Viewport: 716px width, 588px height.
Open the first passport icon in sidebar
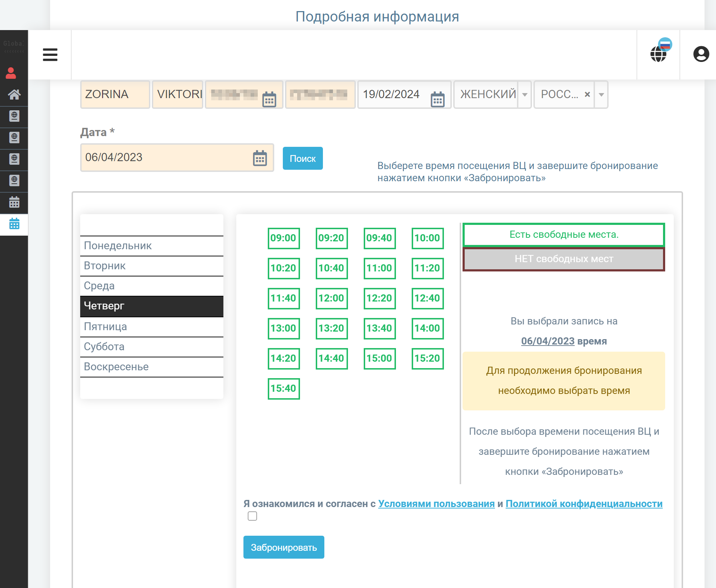(x=14, y=116)
